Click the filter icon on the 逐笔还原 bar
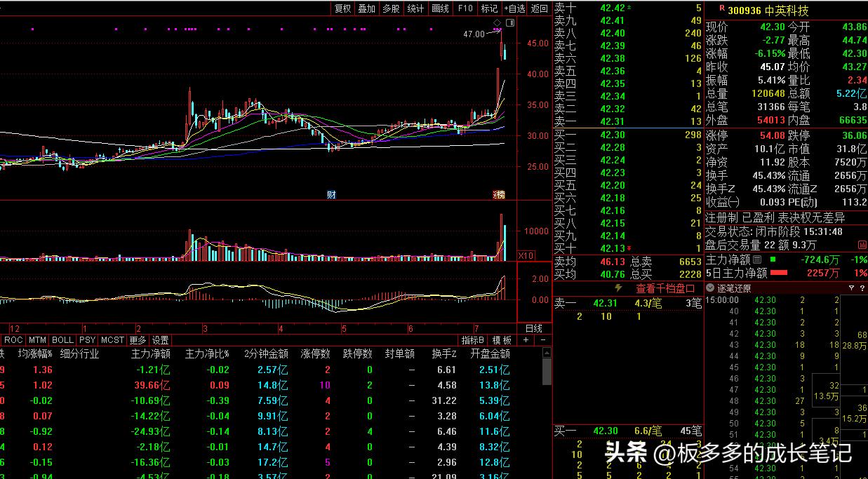 (x=851, y=288)
